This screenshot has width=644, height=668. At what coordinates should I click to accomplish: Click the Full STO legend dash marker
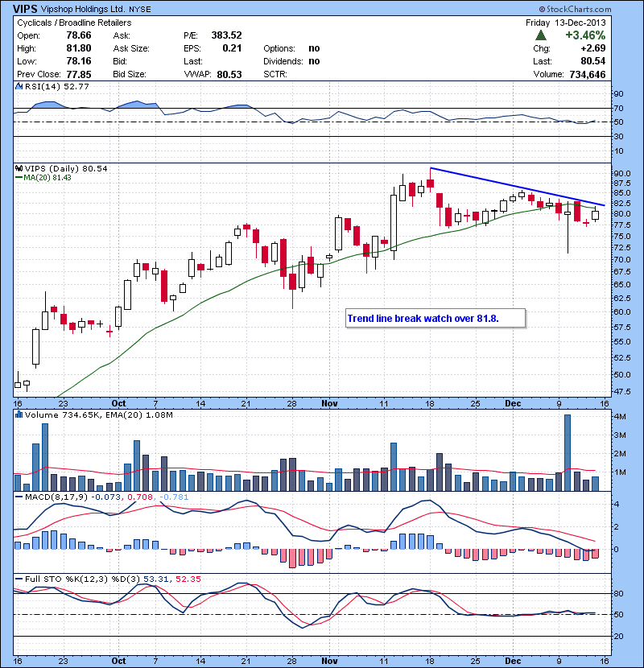click(19, 579)
